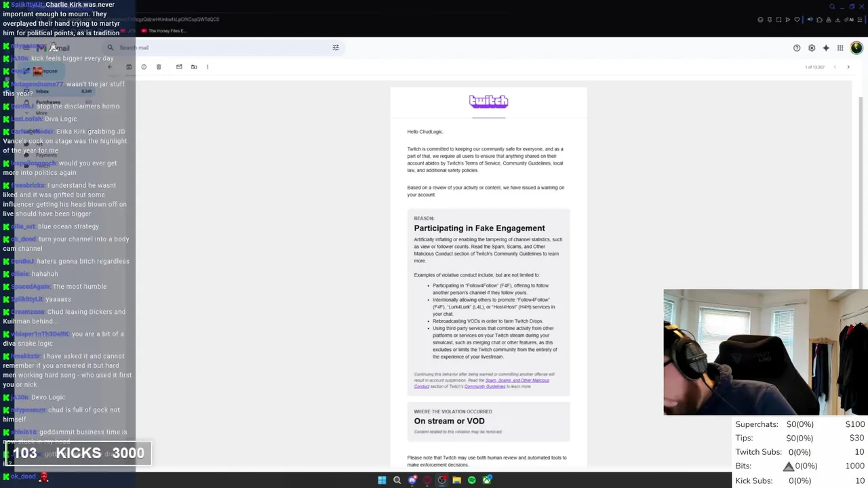868x488 pixels.
Task: Go to the next email with right chevron
Action: point(848,67)
